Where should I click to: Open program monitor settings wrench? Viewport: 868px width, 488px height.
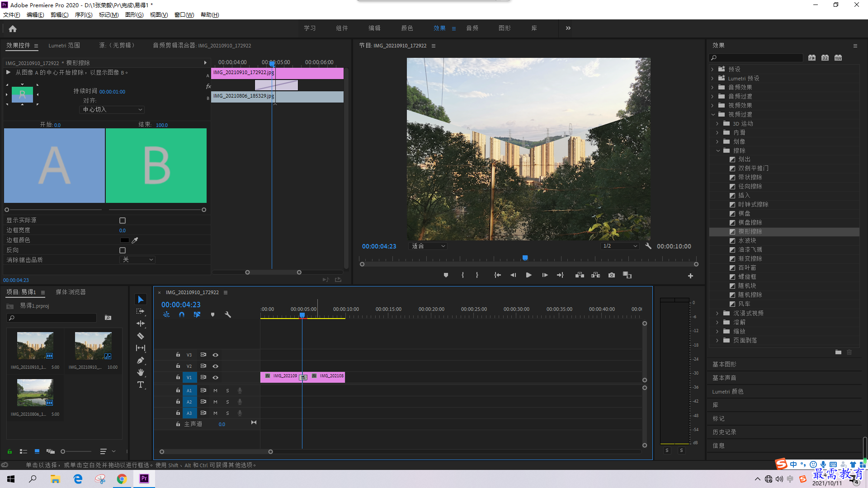tap(648, 246)
